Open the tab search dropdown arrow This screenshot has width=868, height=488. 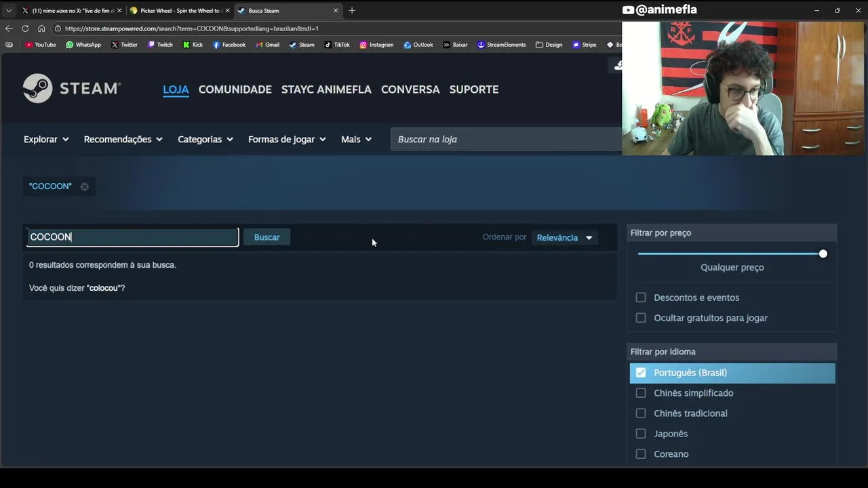pyautogui.click(x=9, y=10)
